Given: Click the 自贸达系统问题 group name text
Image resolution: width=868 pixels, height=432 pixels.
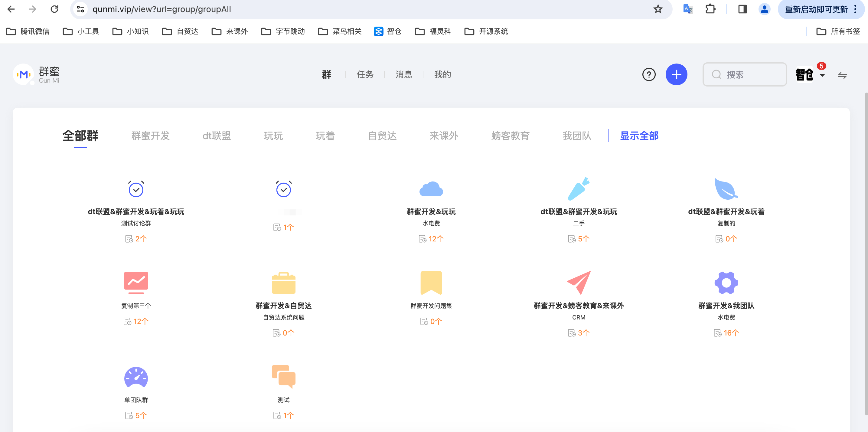Looking at the screenshot, I should point(283,317).
